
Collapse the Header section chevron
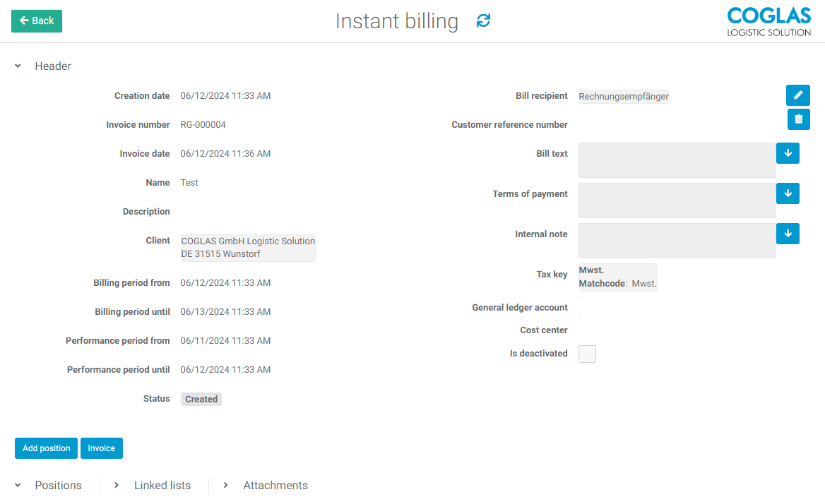click(x=18, y=66)
